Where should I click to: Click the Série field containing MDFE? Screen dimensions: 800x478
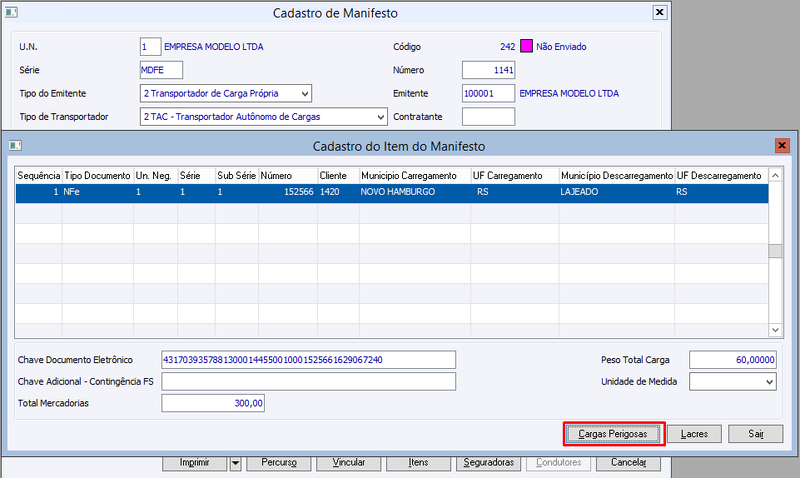tap(161, 70)
